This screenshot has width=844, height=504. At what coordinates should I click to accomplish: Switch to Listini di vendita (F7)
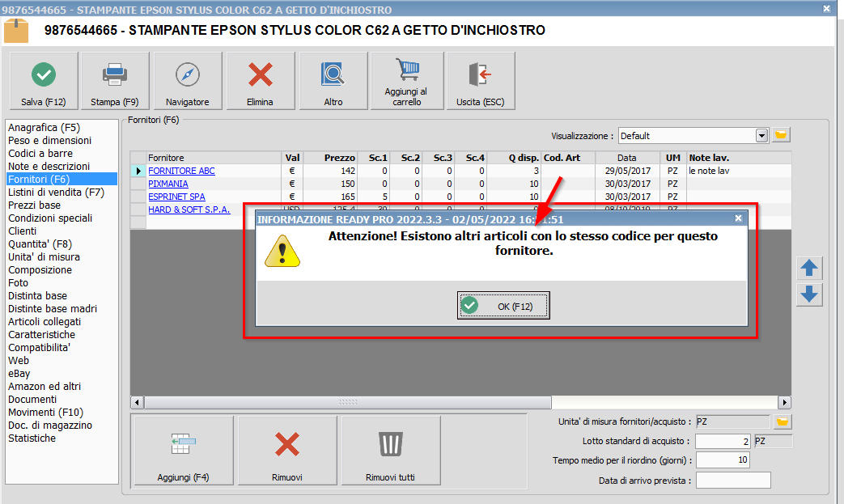(x=56, y=192)
